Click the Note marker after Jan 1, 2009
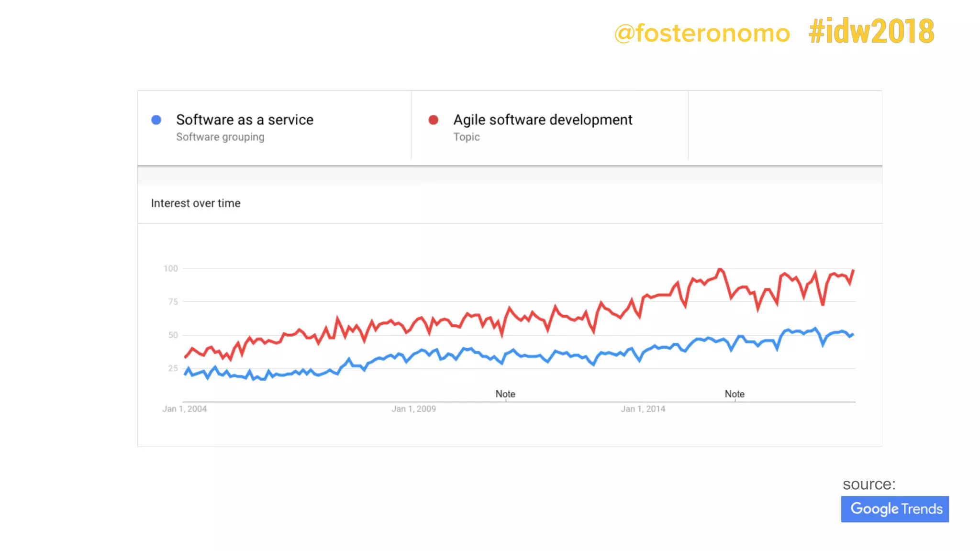 (x=505, y=394)
